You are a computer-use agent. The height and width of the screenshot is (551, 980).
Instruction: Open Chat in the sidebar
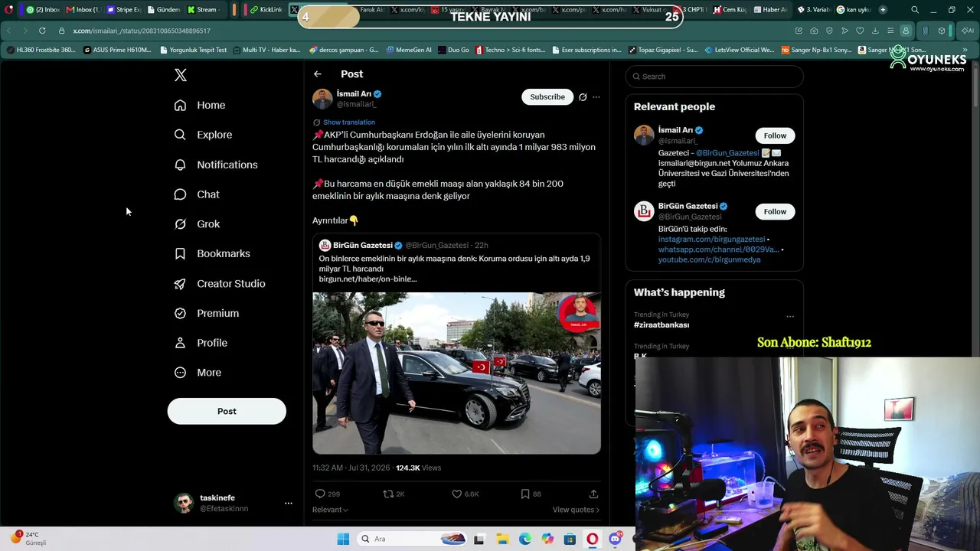pos(197,194)
